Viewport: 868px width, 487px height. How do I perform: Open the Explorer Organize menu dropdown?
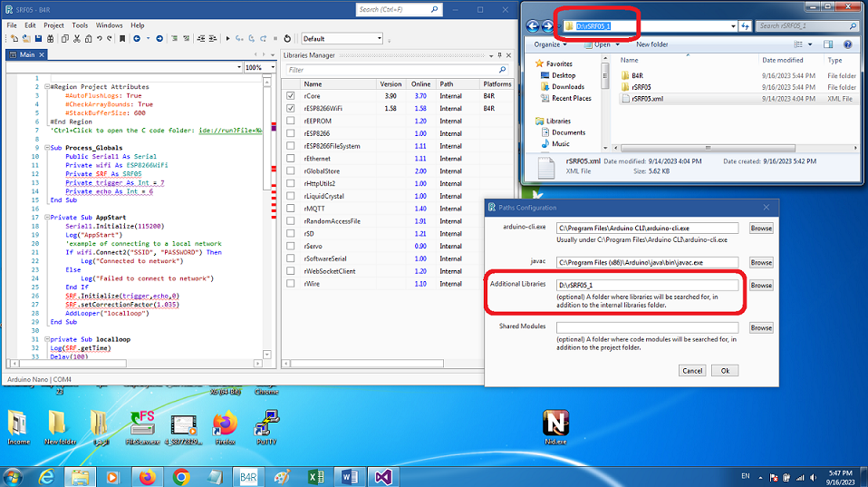pyautogui.click(x=550, y=44)
